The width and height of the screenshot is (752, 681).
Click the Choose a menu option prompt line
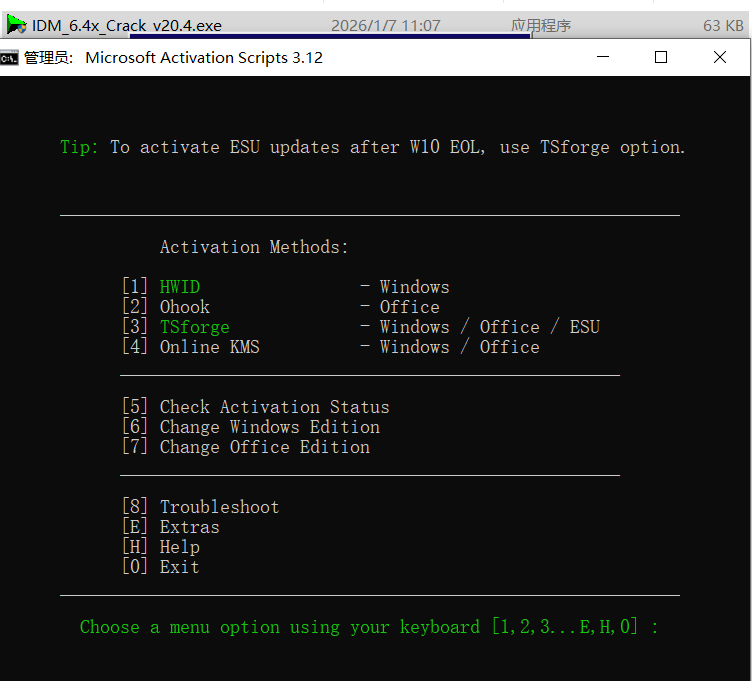(369, 627)
